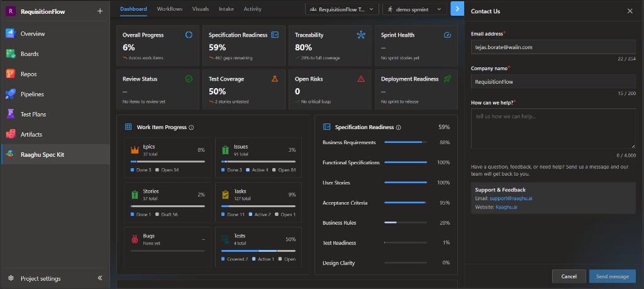The image size is (644, 289).
Task: Click 'Open 84' in Issues card
Action: 287,170
